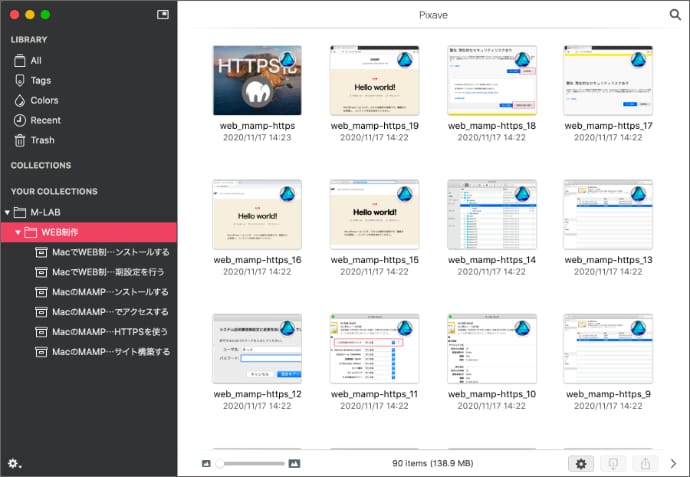
Task: Select All in the Library list
Action: tap(36, 60)
